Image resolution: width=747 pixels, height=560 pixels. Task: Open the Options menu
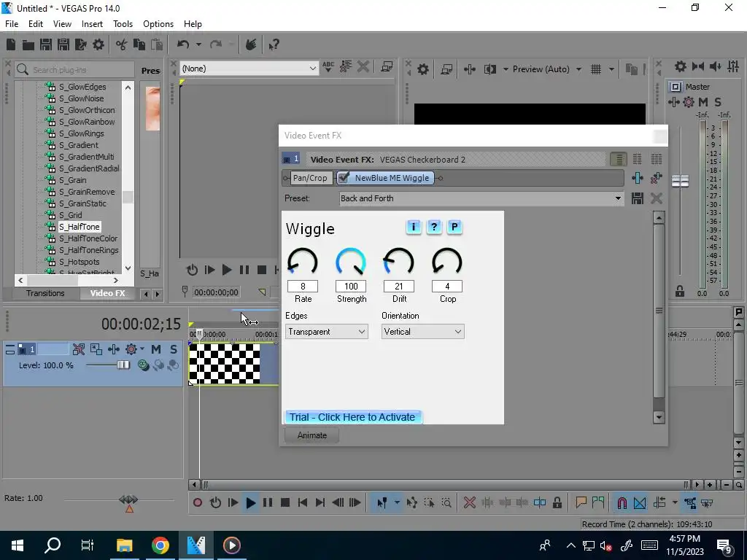tap(158, 24)
